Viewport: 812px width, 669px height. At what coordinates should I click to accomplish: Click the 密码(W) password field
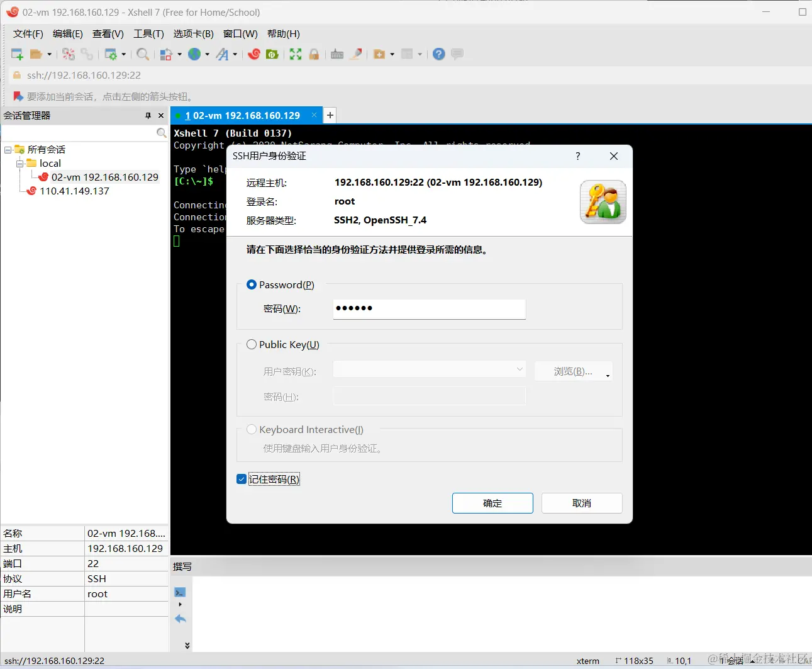(x=429, y=308)
